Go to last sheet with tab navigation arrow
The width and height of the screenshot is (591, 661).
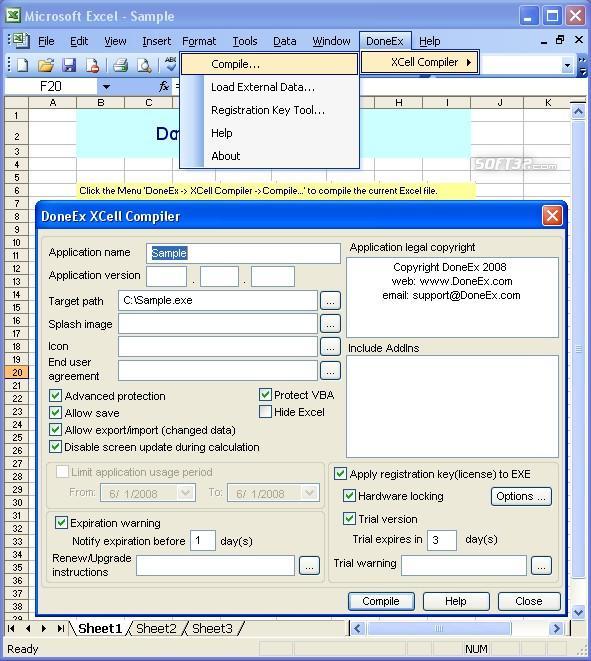click(61, 629)
